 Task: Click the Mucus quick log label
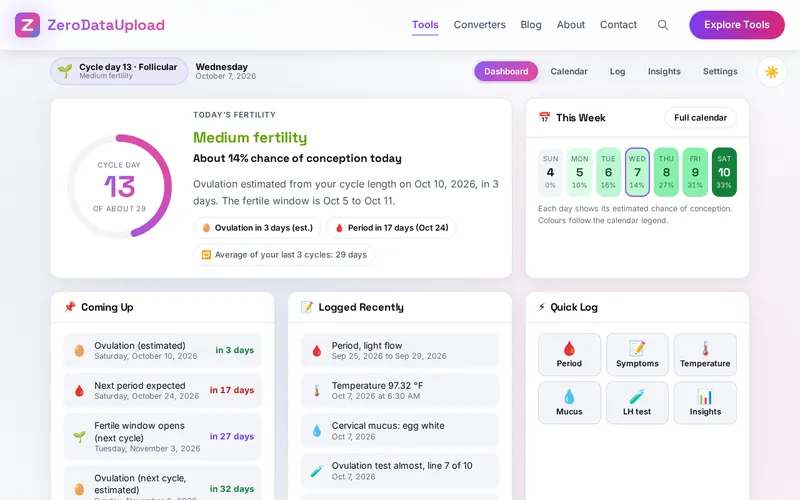pyautogui.click(x=569, y=412)
